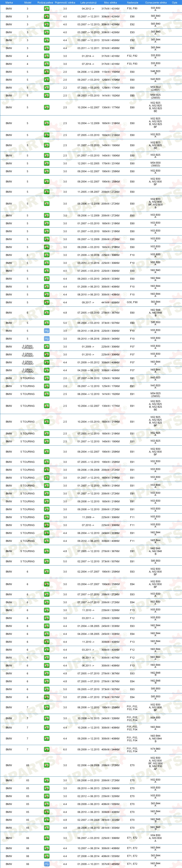Click the Pojemność silnika column header

pyautogui.click(x=65, y=2)
